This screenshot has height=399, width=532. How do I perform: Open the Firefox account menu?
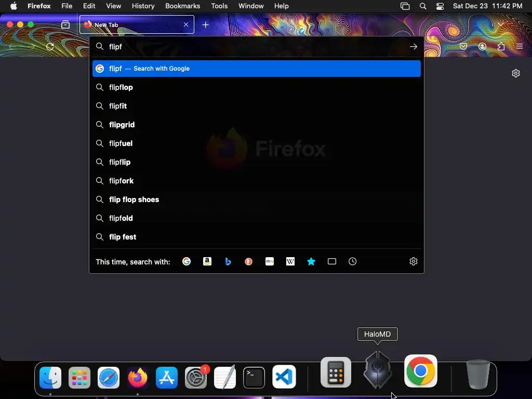click(482, 46)
